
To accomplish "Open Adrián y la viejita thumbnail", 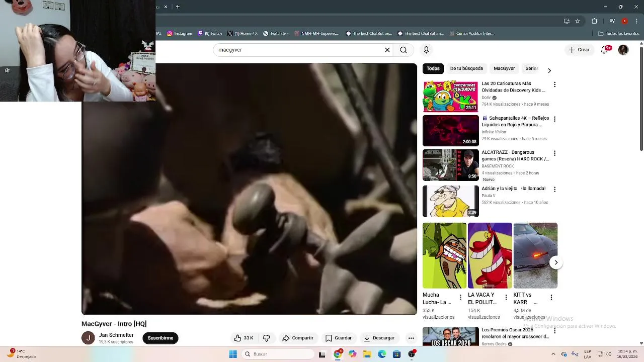I will click(451, 201).
